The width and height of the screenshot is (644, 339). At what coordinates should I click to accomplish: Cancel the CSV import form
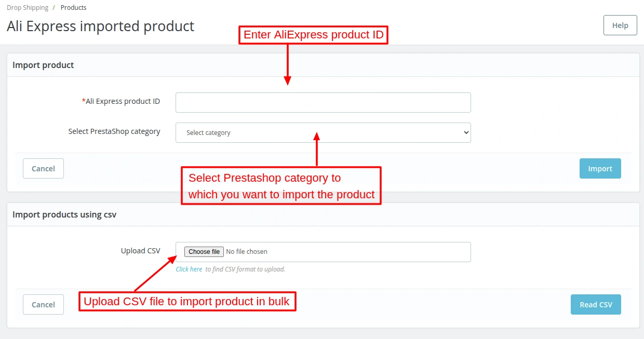click(43, 304)
